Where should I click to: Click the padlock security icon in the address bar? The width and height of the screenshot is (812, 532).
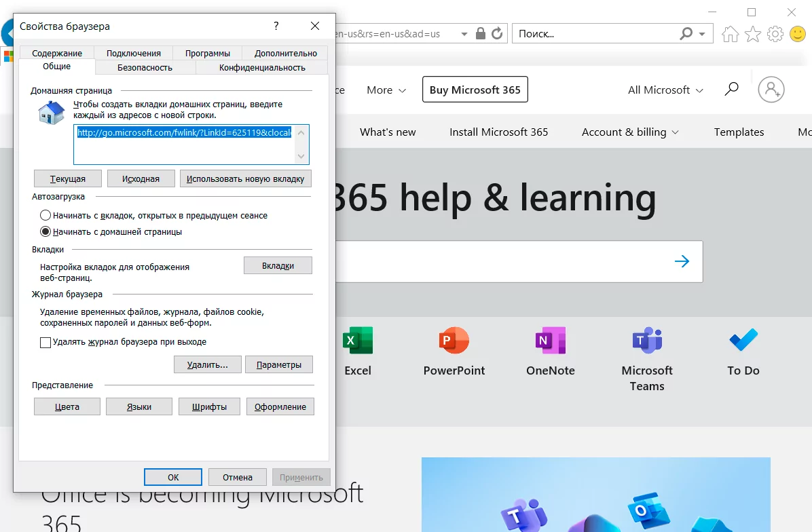pos(481,34)
